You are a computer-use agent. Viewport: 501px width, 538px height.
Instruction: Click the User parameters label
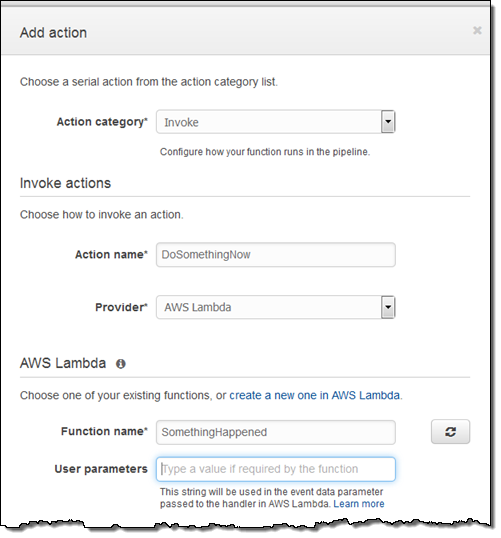click(x=101, y=469)
